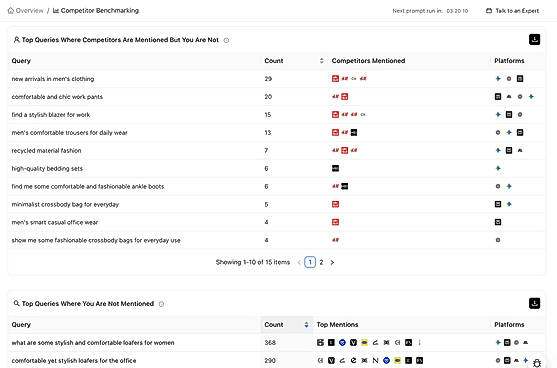Click the black square platform icon in smart casual office row
Image resolution: width=557 pixels, height=368 pixels.
pos(498,222)
